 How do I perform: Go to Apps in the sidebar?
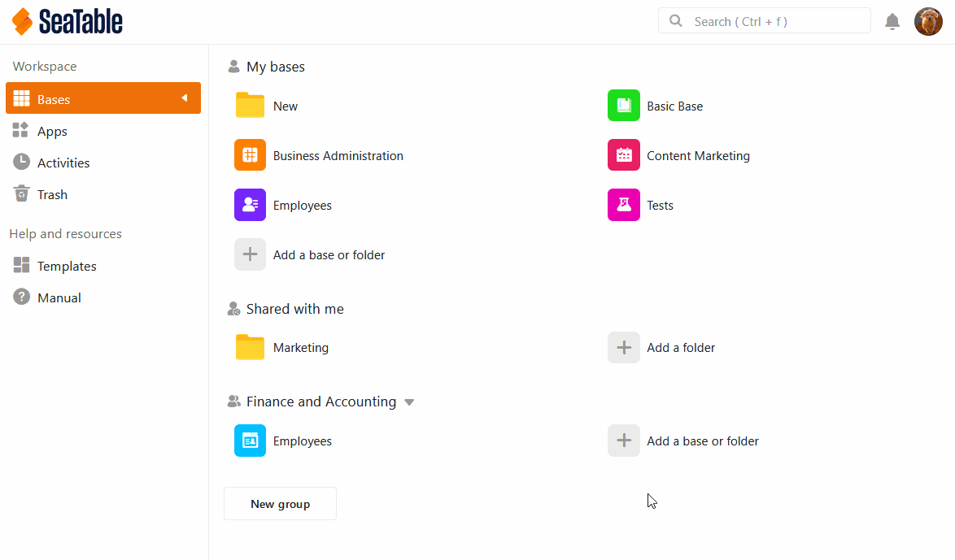point(52,131)
